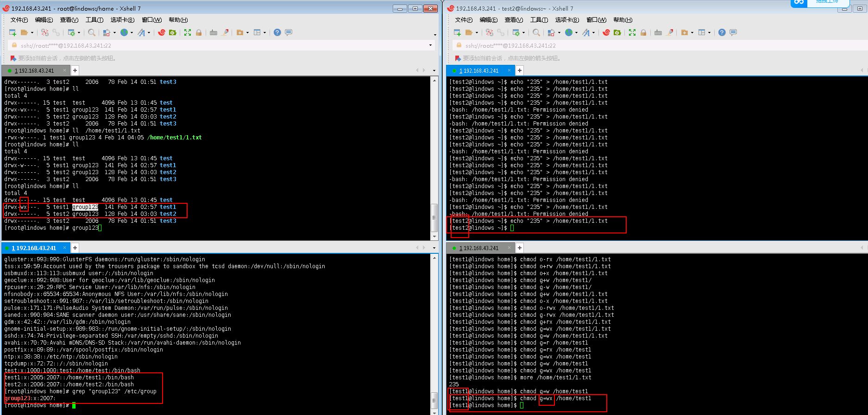Screen dimensions: 868x415
Task: Click upper-left terminal vertical scrollbar thumb
Action: [x=434, y=218]
